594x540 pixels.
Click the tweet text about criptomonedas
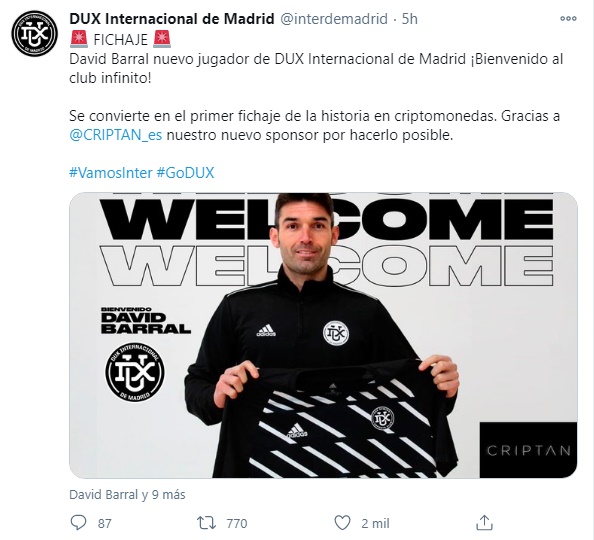tap(314, 125)
